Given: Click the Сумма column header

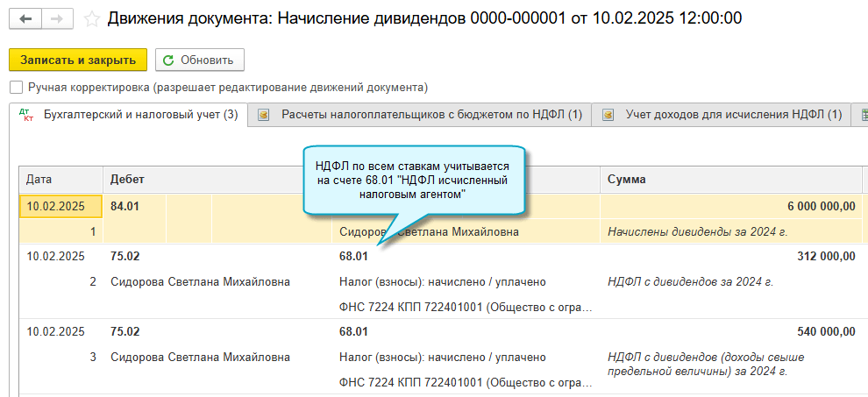Looking at the screenshot, I should [x=730, y=180].
